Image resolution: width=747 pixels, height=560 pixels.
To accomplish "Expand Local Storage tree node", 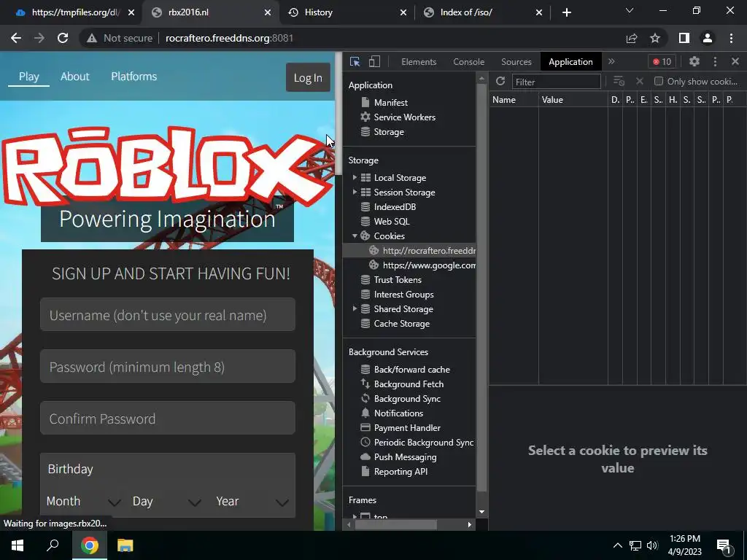I will click(x=355, y=178).
